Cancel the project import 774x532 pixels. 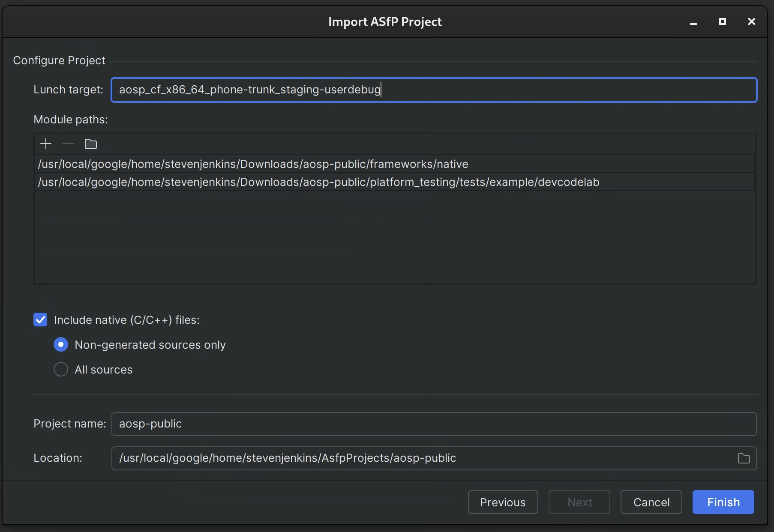pos(651,502)
